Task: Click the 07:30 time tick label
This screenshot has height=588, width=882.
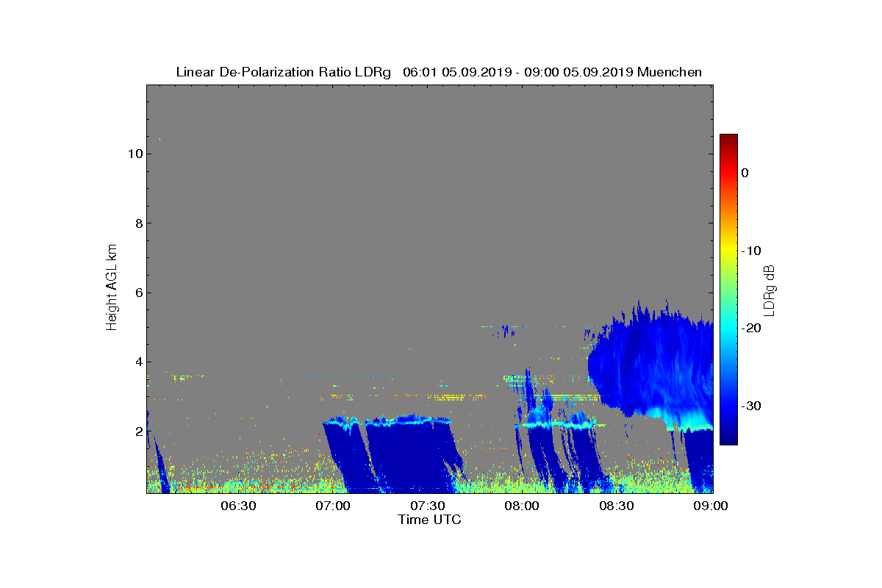Action: 428,506
